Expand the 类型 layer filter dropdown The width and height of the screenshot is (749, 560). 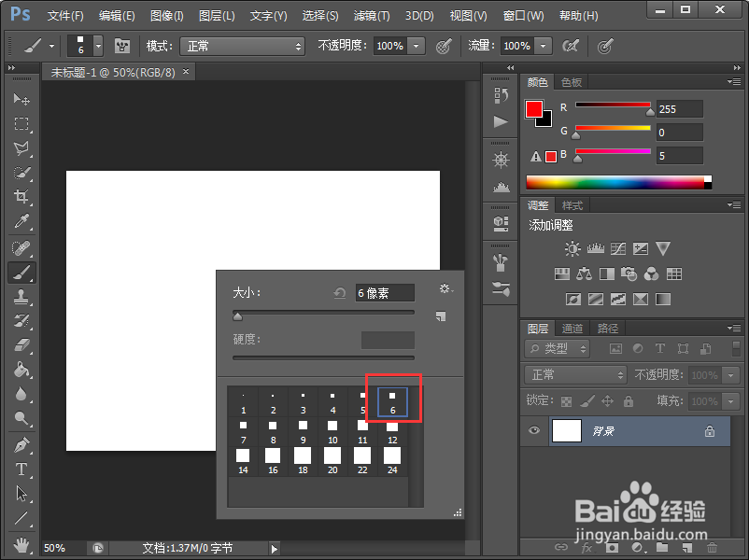point(557,348)
